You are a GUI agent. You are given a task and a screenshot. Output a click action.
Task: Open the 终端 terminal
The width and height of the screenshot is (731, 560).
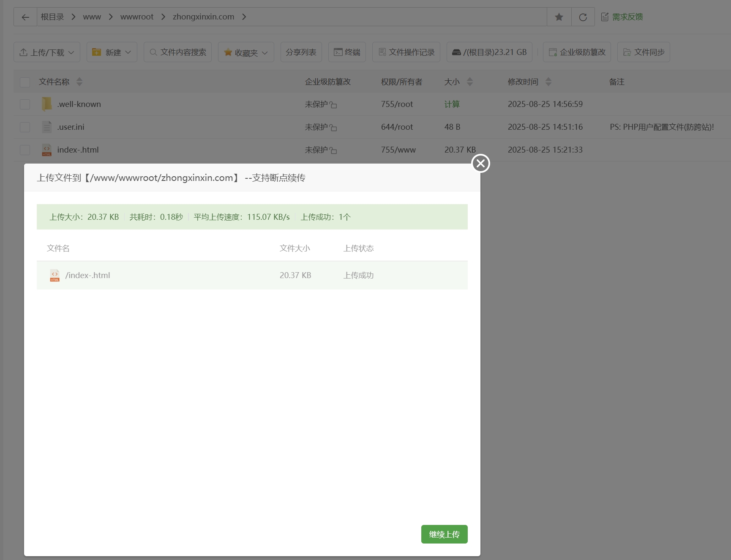pyautogui.click(x=347, y=52)
